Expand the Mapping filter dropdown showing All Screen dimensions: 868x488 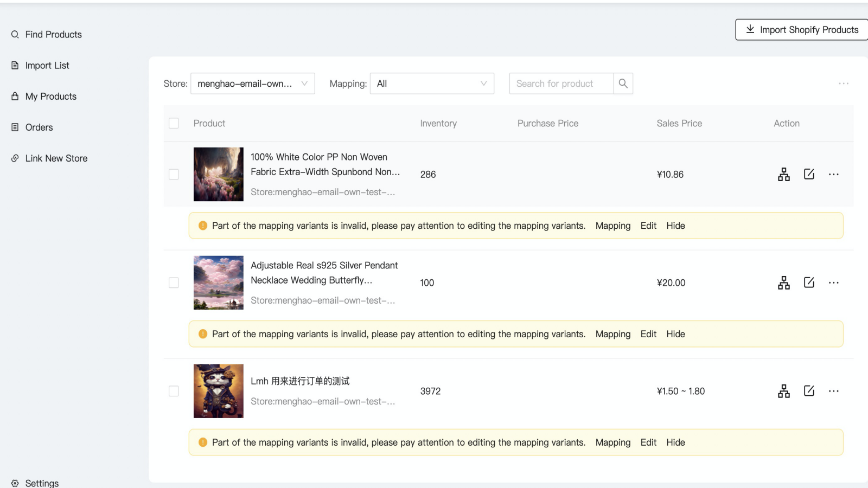click(432, 84)
